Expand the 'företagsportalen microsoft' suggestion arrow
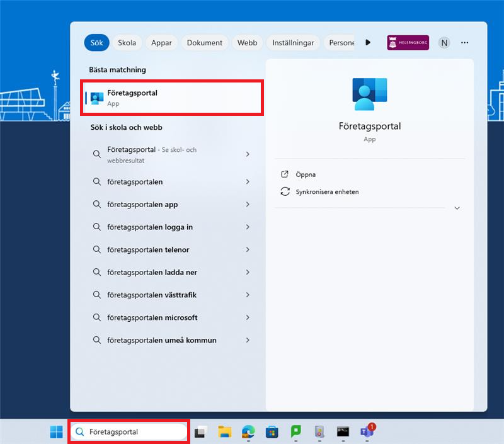 coord(248,317)
